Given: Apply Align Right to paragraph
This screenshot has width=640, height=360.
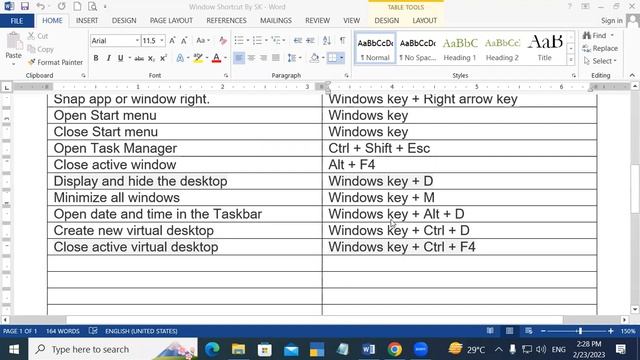Looking at the screenshot, I should click(264, 58).
